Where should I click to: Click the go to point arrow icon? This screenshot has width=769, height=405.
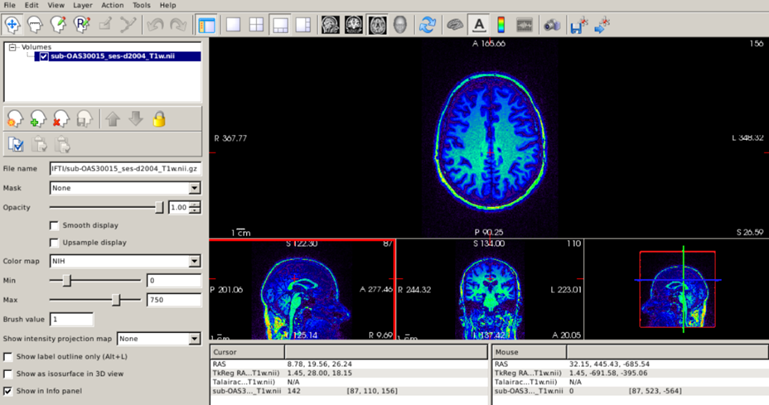point(602,25)
